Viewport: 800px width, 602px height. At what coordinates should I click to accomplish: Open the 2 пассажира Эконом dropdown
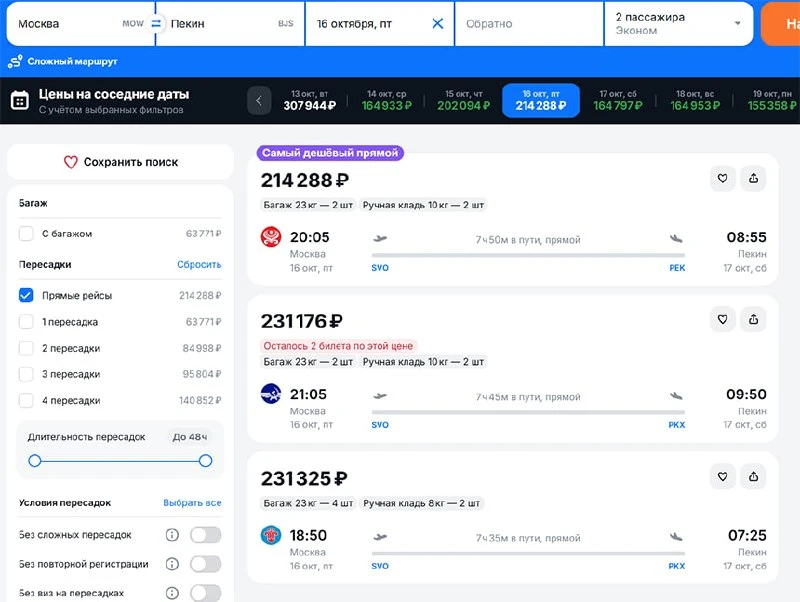pos(679,23)
